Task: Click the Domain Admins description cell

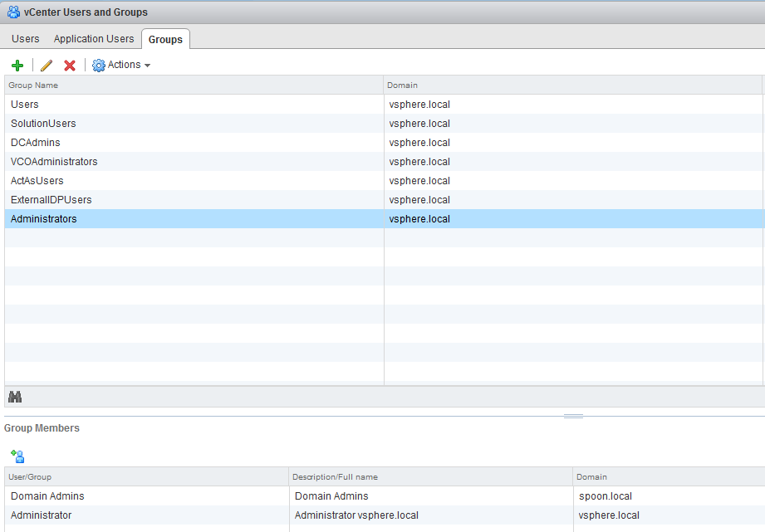Action: tap(331, 496)
